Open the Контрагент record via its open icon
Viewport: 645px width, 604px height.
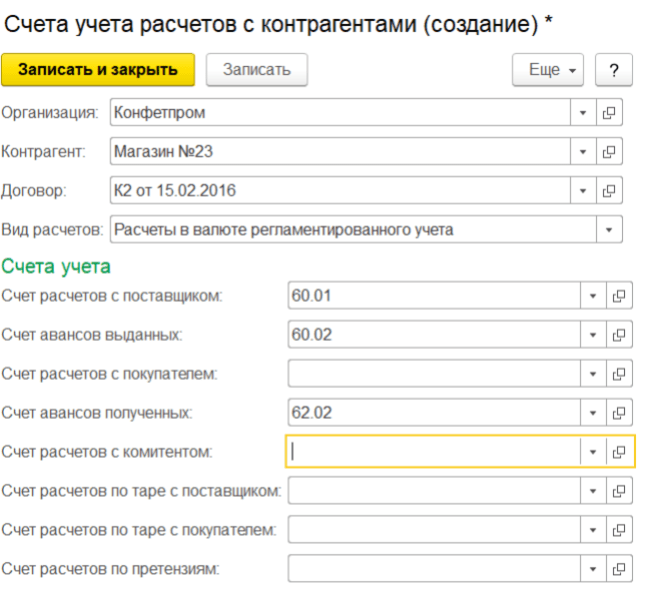point(609,152)
